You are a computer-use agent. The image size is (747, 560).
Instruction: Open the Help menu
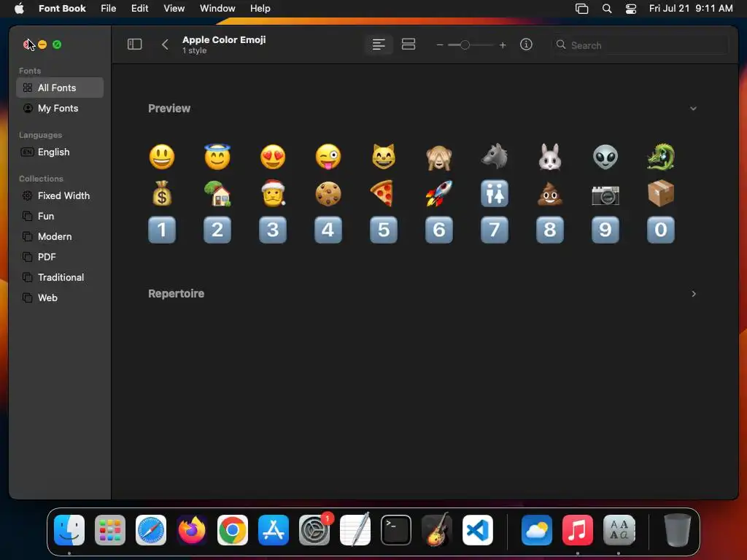260,9
